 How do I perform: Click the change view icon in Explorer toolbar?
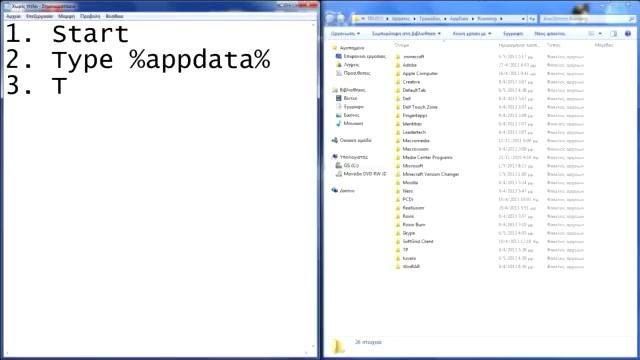pos(591,33)
